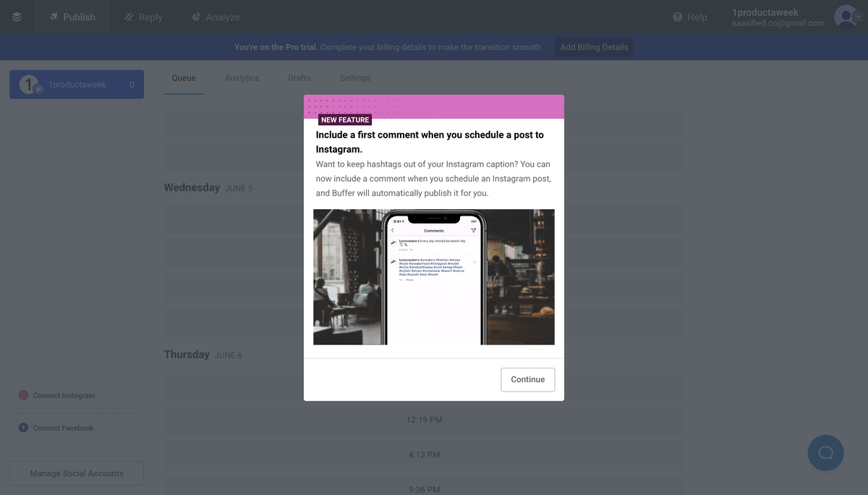Click the Pro trial banner message
Viewport: 868px width, 495px height.
pos(388,47)
